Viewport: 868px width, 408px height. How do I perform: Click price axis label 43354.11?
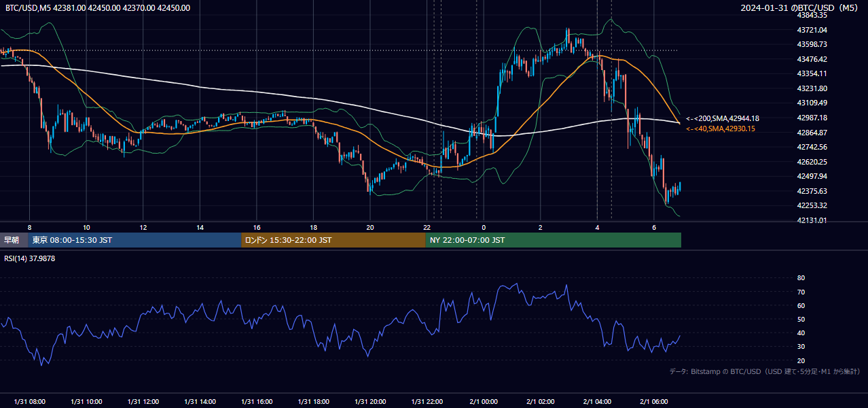coord(812,73)
